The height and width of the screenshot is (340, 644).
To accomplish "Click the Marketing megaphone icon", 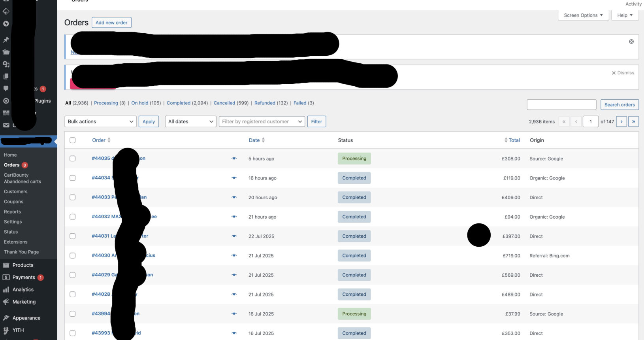I will 6,302.
